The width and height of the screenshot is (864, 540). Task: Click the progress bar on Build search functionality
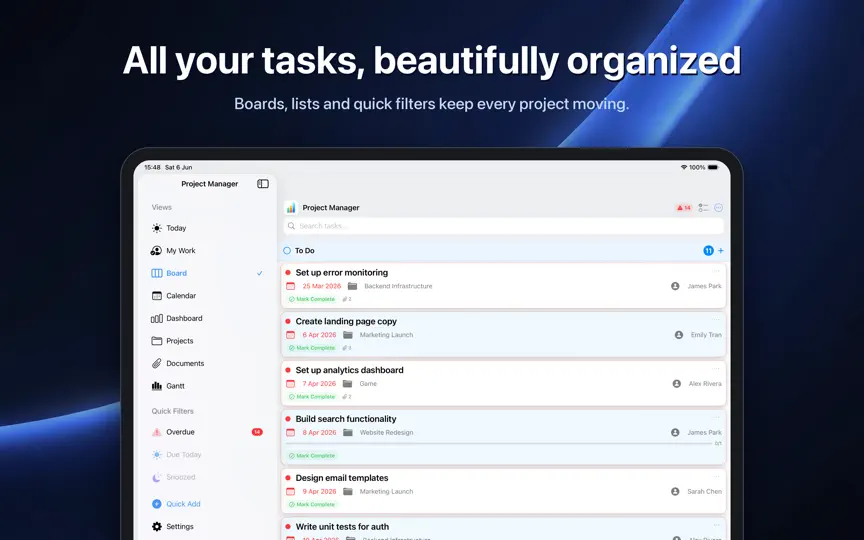click(x=499, y=444)
